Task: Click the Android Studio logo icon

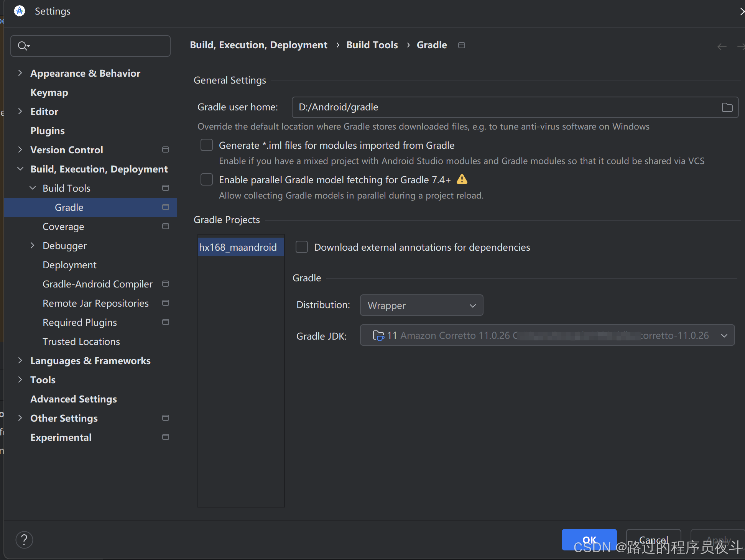Action: point(20,11)
